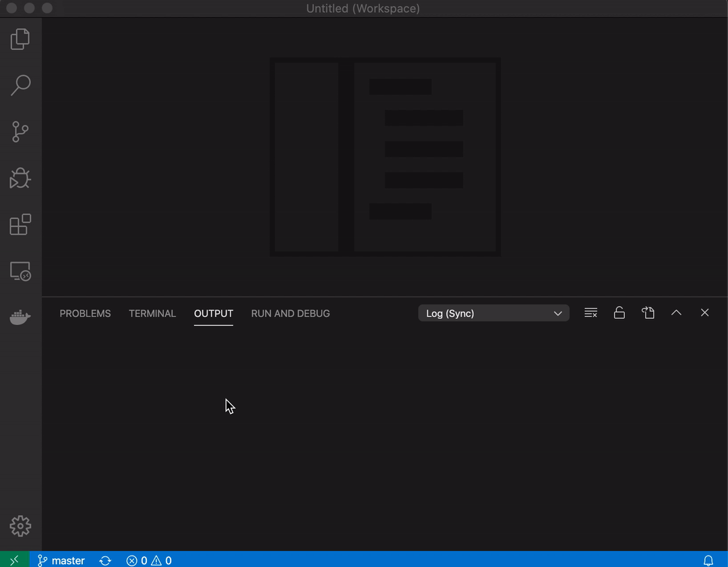Open the Remote Explorer view
The image size is (728, 567).
[20, 271]
